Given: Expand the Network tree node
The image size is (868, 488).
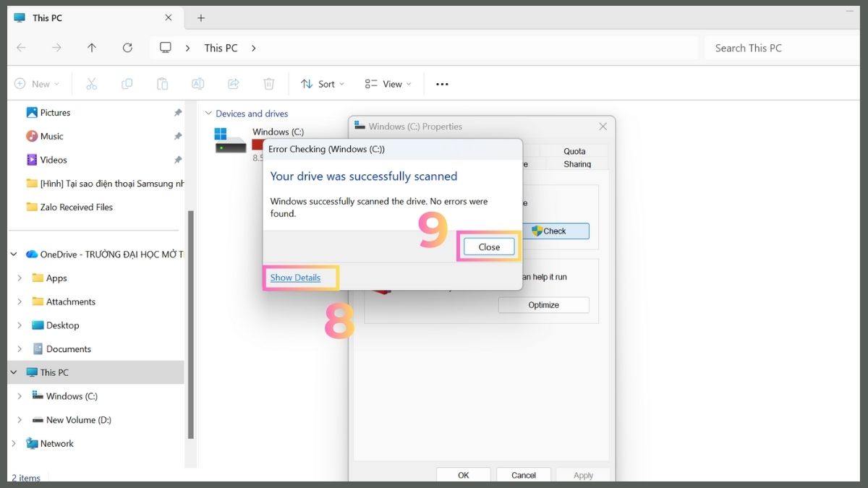Looking at the screenshot, I should tap(14, 443).
